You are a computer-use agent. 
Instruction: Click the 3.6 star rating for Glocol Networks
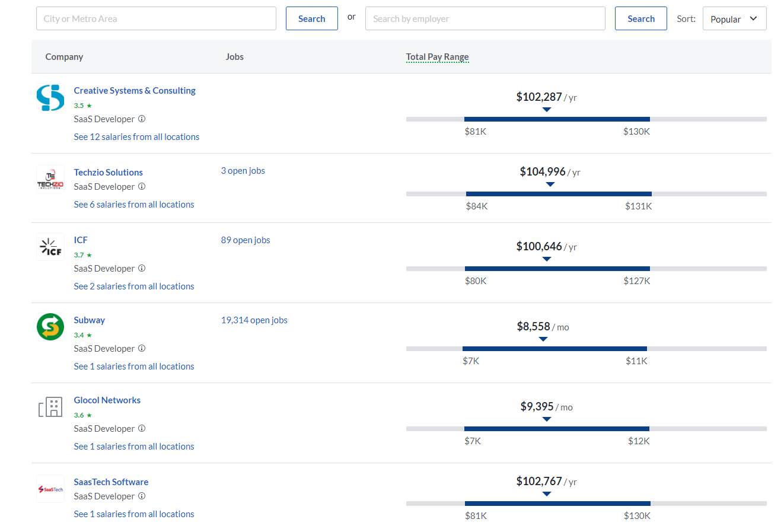point(83,415)
